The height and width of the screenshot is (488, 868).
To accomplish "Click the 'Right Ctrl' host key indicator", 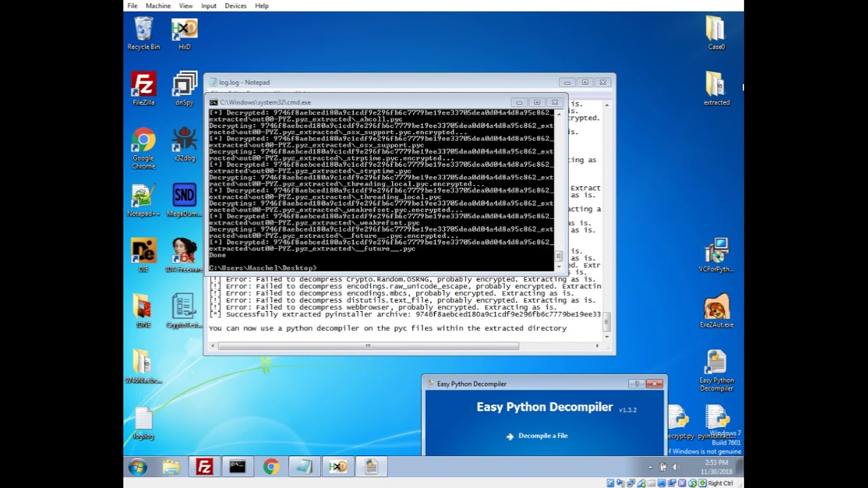I will (720, 483).
